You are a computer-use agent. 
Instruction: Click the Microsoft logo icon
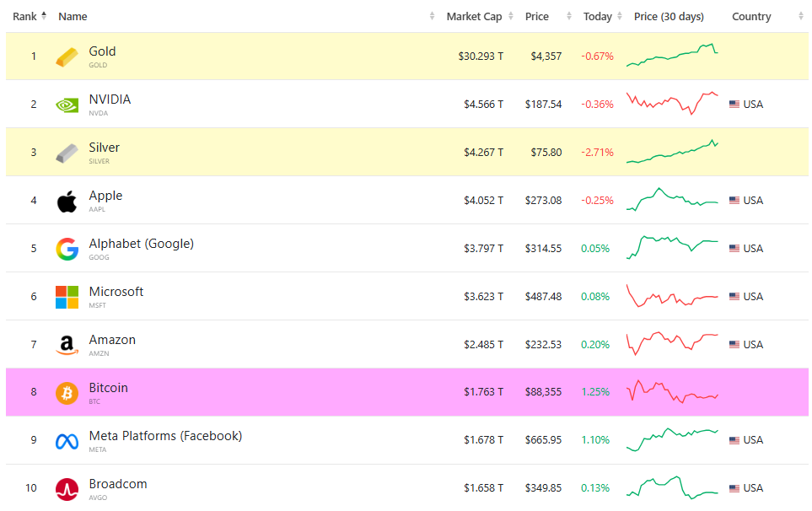[x=67, y=297]
